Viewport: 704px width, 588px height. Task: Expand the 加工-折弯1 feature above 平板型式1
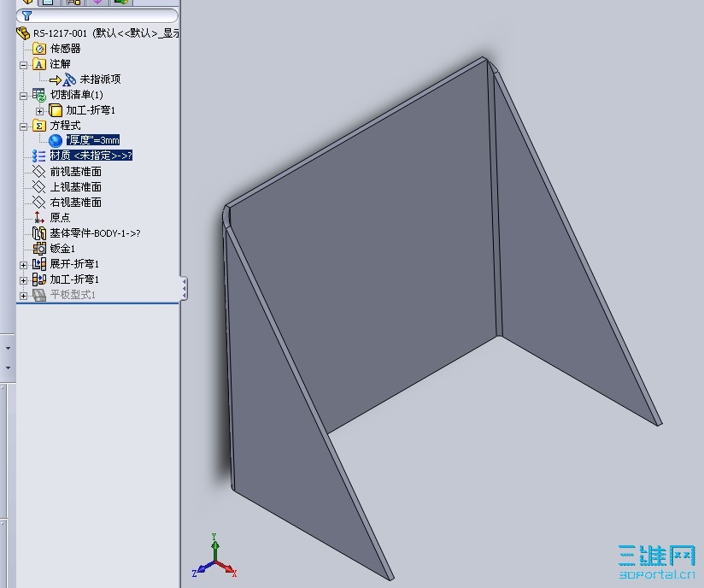point(23,280)
